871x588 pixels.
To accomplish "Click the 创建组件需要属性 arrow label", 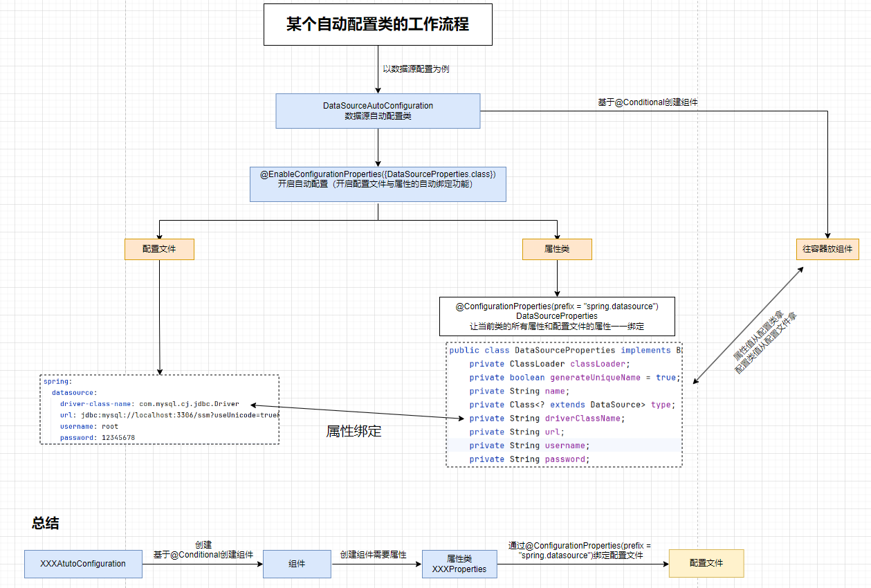I will pos(373,555).
